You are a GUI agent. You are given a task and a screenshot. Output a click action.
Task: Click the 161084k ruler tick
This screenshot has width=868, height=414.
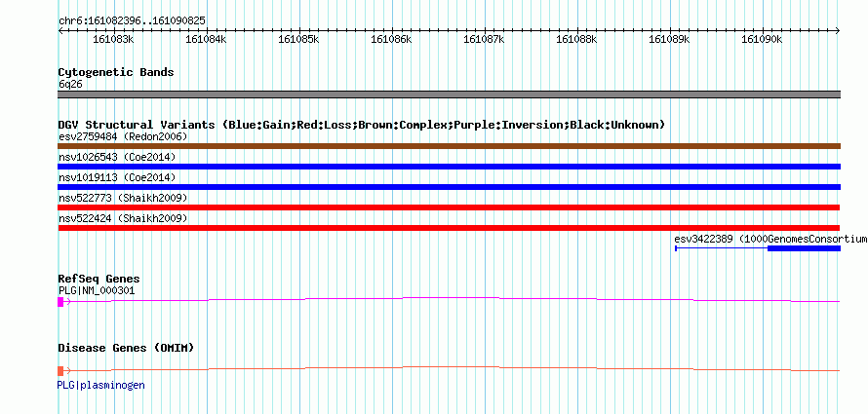[207, 39]
